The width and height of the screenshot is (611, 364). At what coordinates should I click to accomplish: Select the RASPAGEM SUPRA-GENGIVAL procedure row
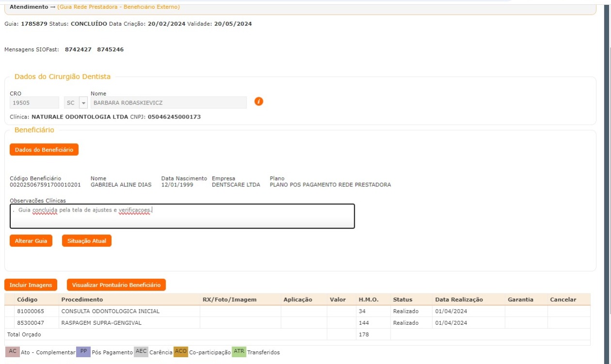click(101, 323)
